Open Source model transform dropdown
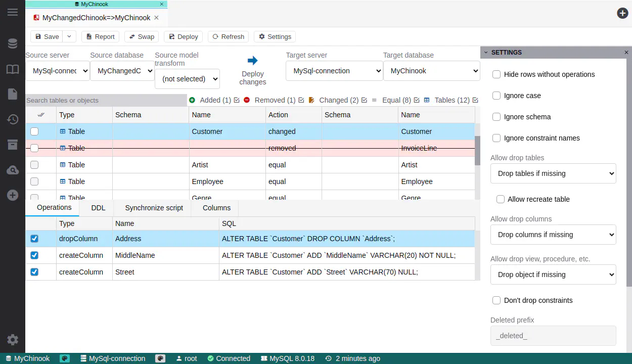The image size is (632, 364). coord(187,79)
